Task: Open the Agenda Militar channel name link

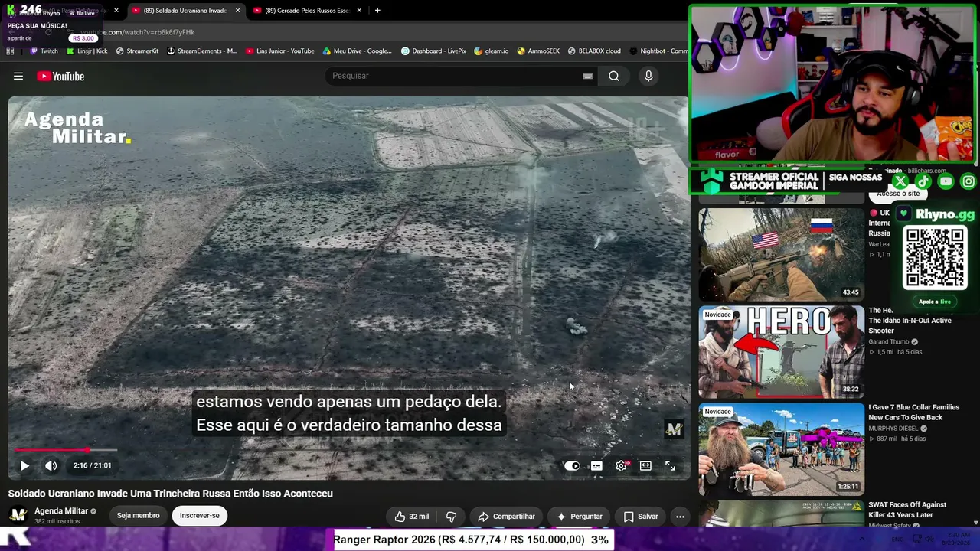Action: (62, 510)
